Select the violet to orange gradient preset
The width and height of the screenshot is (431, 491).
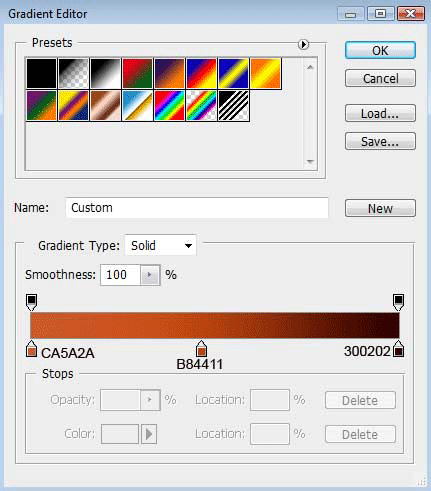(169, 73)
